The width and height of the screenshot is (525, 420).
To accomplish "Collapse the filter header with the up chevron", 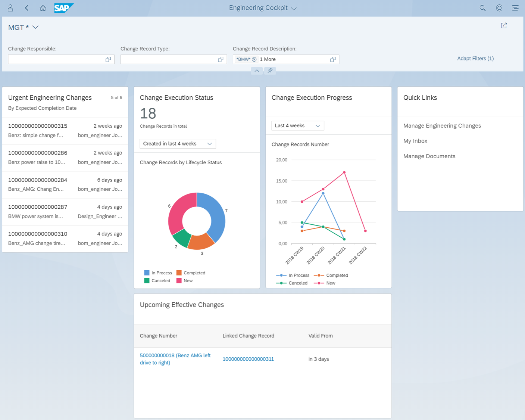I will point(257,71).
